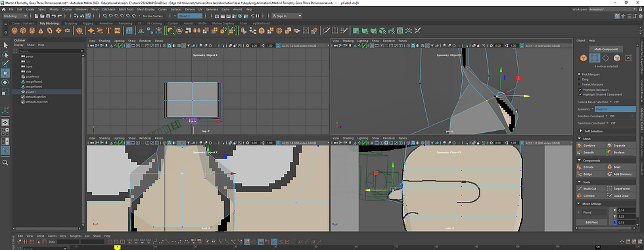Switch to the single-pane layout icon
This screenshot has height=250, width=644.
click(5, 122)
